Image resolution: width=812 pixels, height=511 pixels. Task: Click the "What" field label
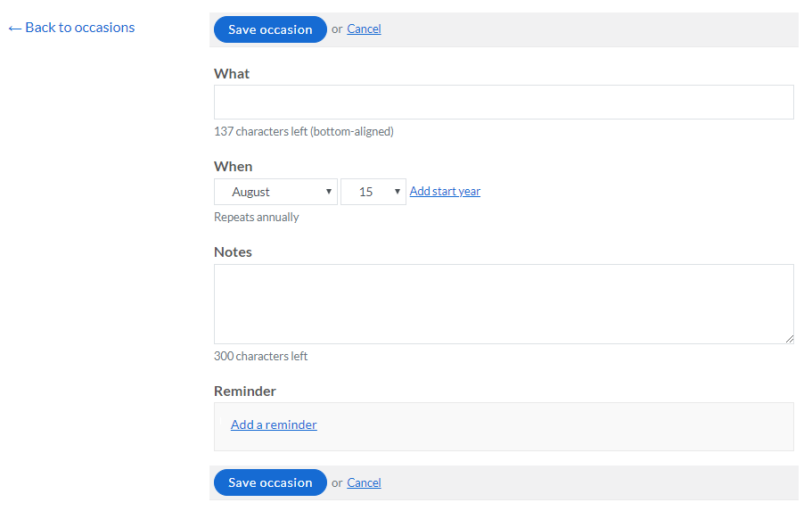click(x=232, y=74)
